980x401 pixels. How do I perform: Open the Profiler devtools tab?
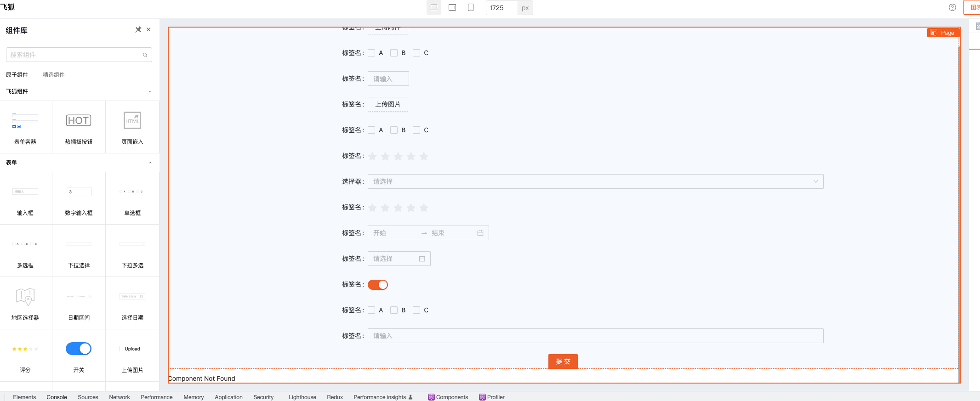click(x=492, y=397)
